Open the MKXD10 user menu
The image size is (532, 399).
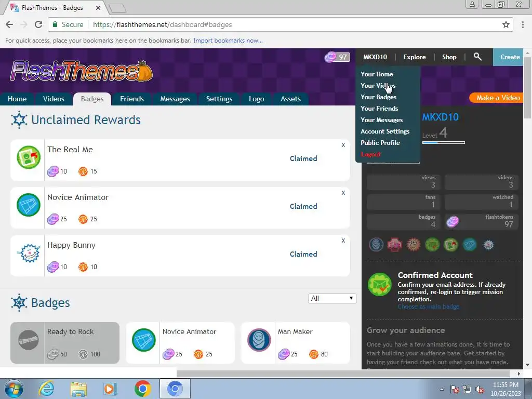375,57
